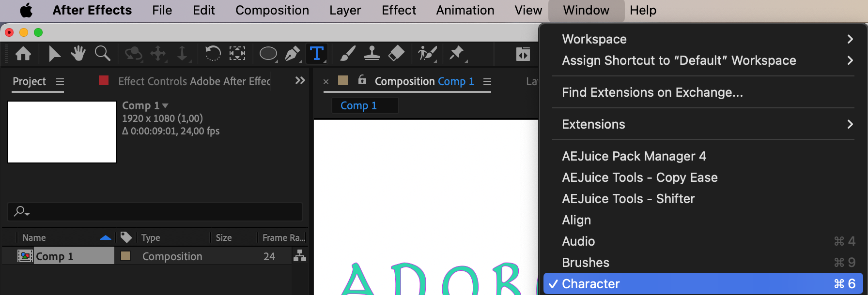Expand the Extensions submenu

pos(850,124)
